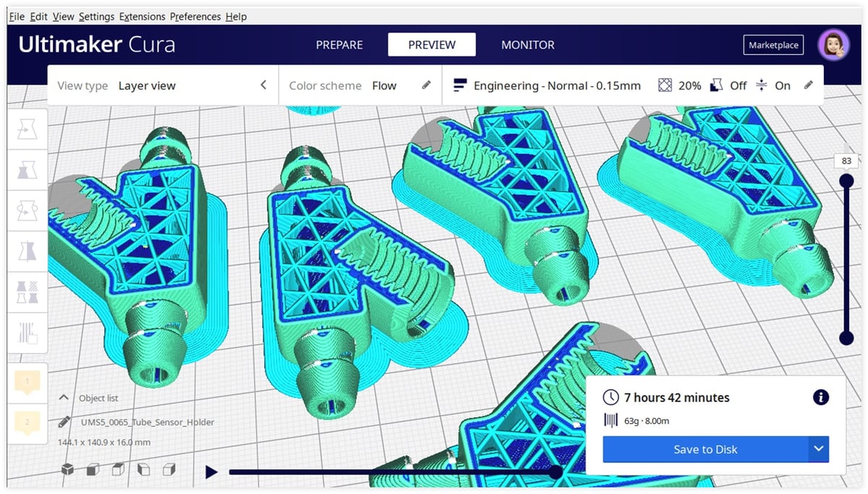Select the Move tool in left toolbar
This screenshot has height=494, width=868.
(27, 129)
